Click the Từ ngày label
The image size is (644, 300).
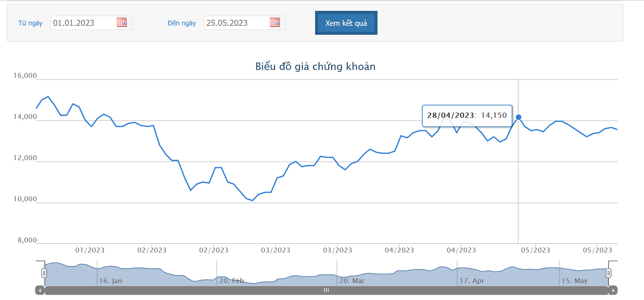(x=30, y=23)
